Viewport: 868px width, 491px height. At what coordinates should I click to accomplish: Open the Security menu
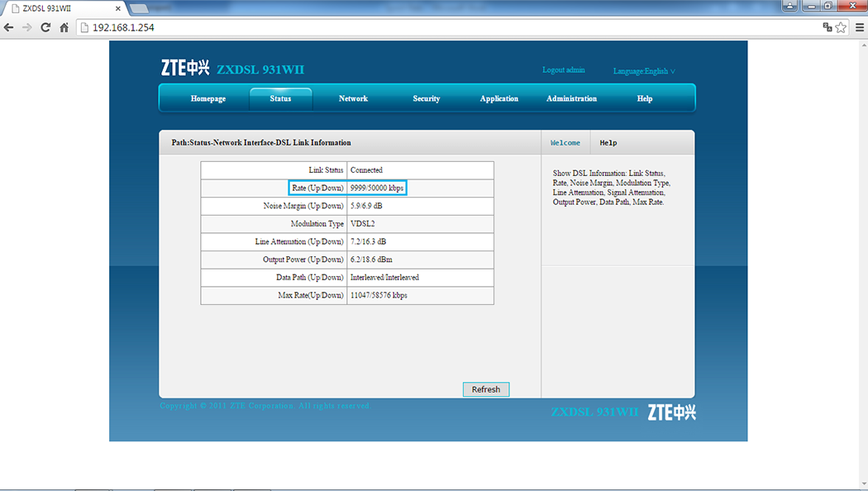[427, 98]
